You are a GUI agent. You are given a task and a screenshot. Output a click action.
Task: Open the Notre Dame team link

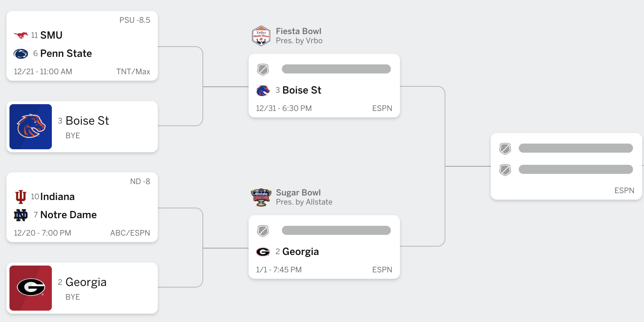click(68, 215)
